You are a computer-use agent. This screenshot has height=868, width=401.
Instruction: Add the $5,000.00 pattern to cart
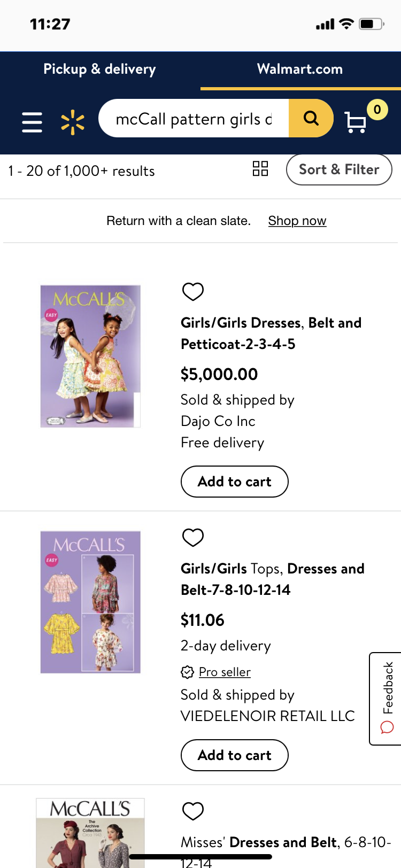(x=235, y=482)
